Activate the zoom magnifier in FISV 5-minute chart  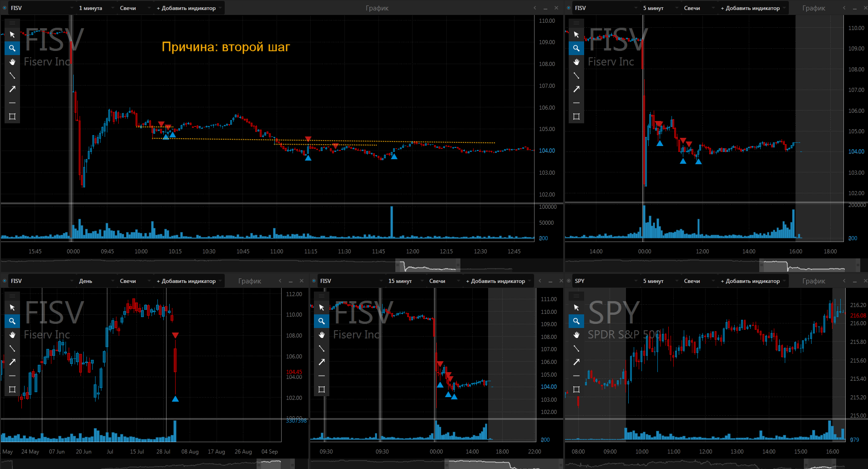(576, 48)
